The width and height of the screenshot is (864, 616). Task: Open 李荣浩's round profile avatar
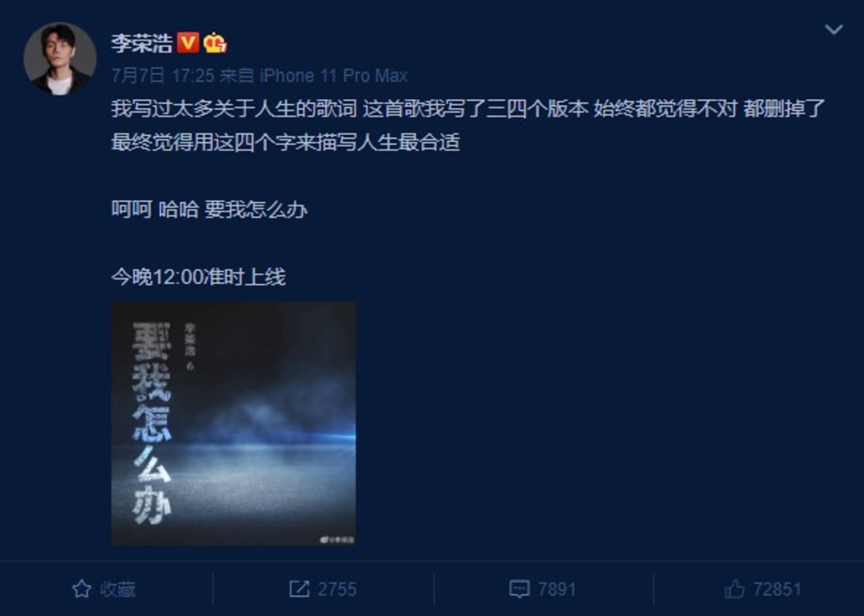pos(60,59)
